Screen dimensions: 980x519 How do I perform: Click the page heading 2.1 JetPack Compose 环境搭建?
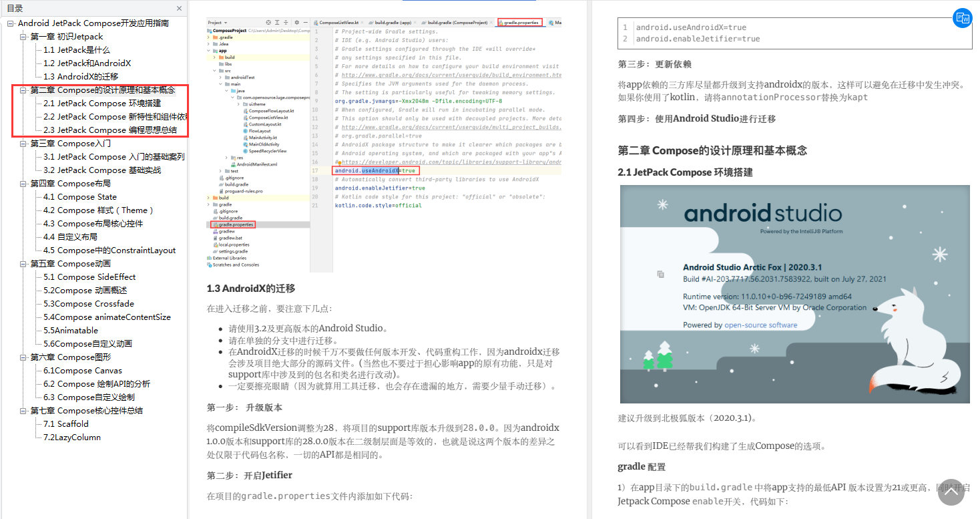click(685, 172)
